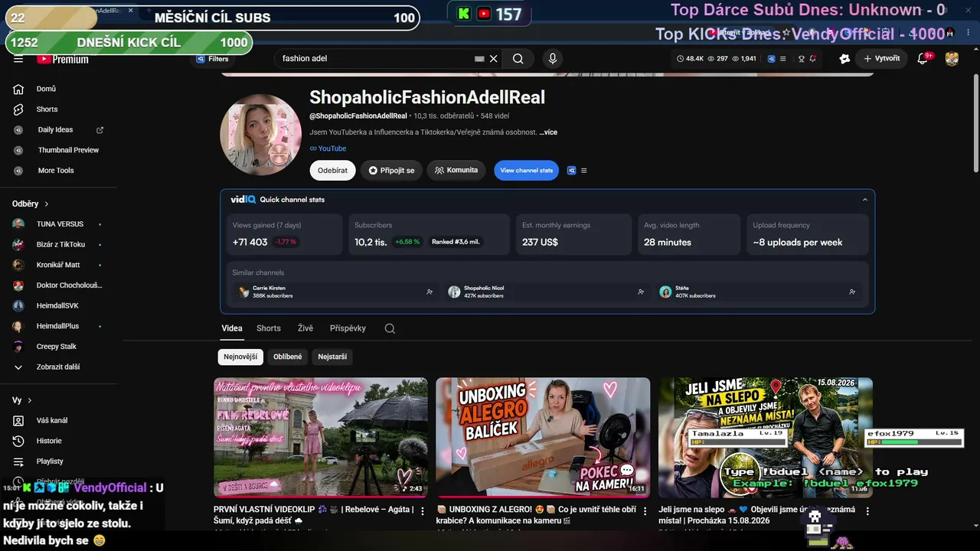Open Domů home from the sidebar
The width and height of the screenshot is (980, 551).
[58, 89]
